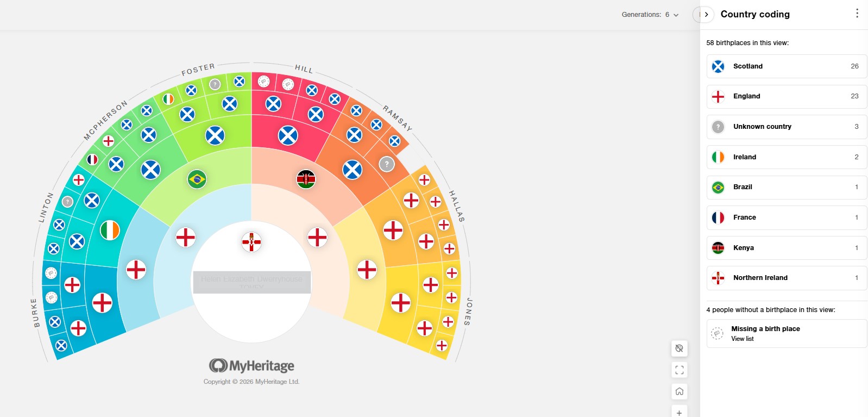Open View list for missing birth places
868x417 pixels.
(x=742, y=339)
